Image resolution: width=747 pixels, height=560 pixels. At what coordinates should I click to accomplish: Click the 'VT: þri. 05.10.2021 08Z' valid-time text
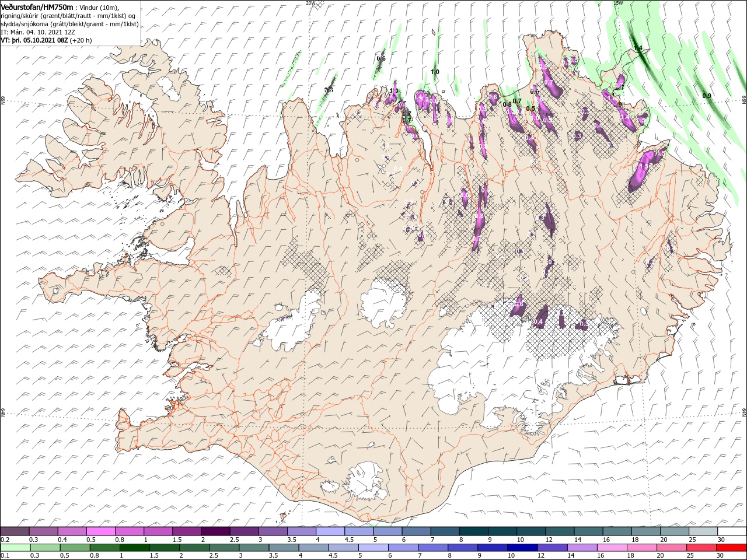coord(35,40)
